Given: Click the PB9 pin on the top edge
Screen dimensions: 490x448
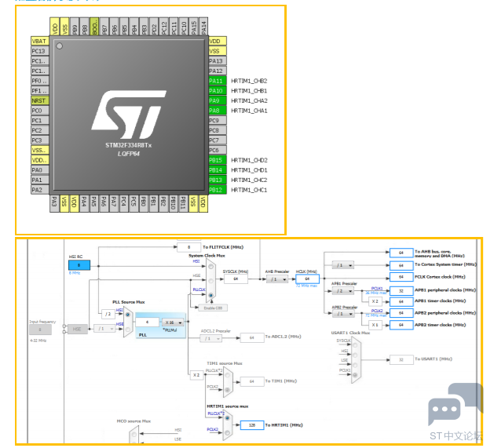Looking at the screenshot, I should tap(75, 27).
